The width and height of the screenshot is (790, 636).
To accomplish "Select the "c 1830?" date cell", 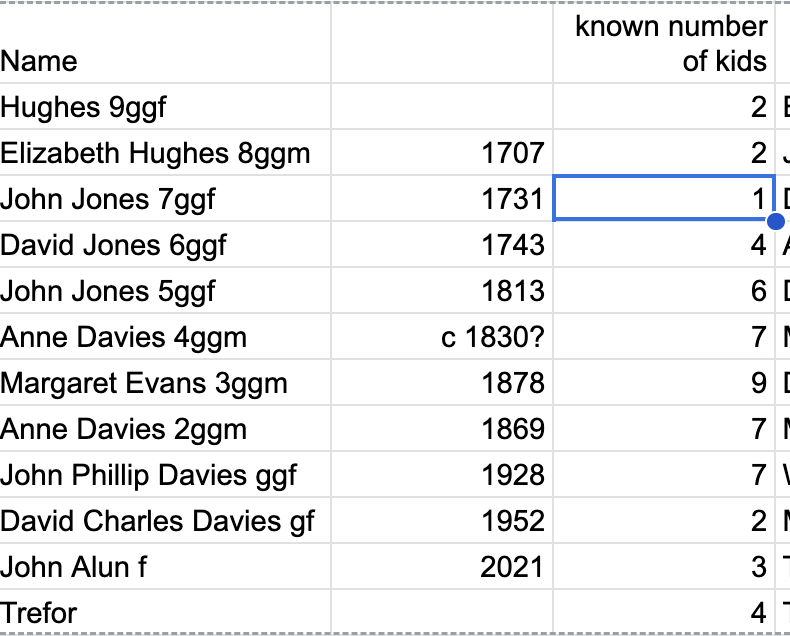I will (x=441, y=337).
